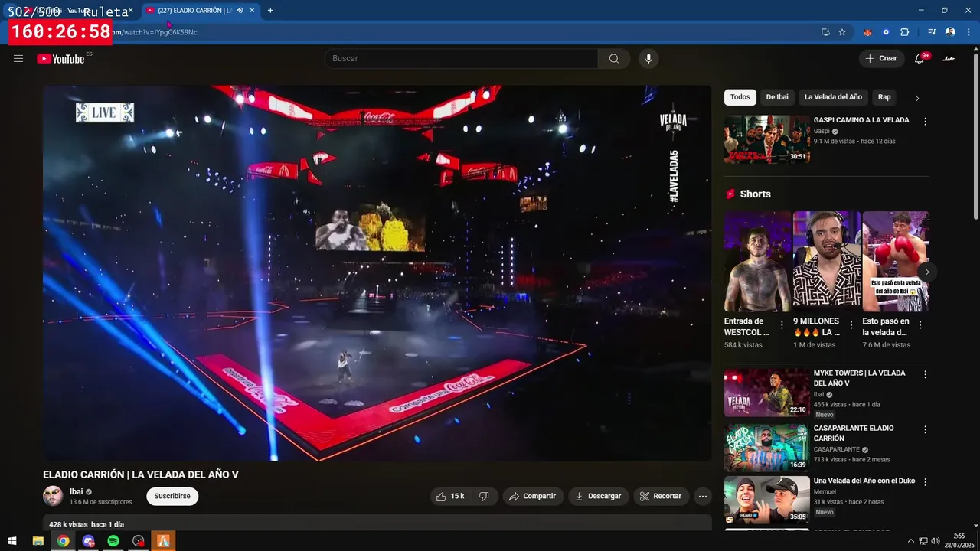Screen dimensions: 980x551
Task: Open the Chrome profile avatar
Action: pos(950,32)
